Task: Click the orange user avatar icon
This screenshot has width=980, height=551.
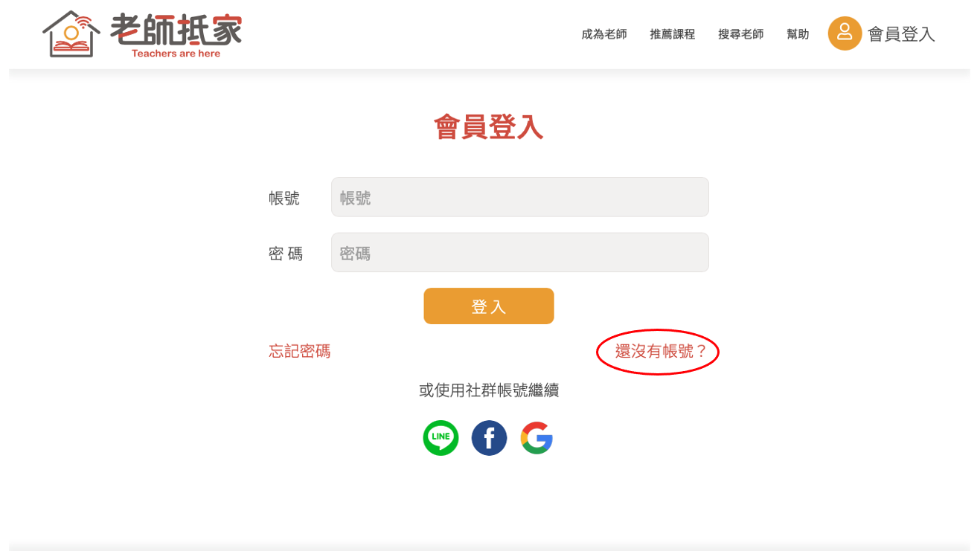Action: pos(845,33)
